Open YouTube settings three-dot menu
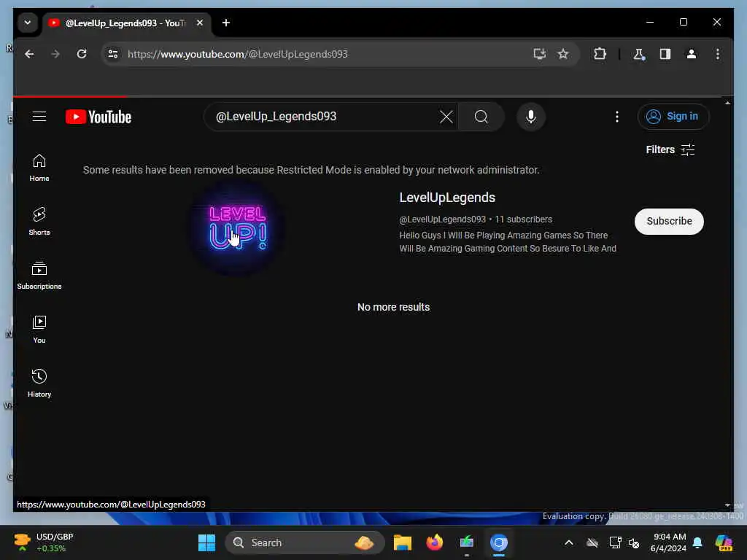The width and height of the screenshot is (747, 560). 617,117
